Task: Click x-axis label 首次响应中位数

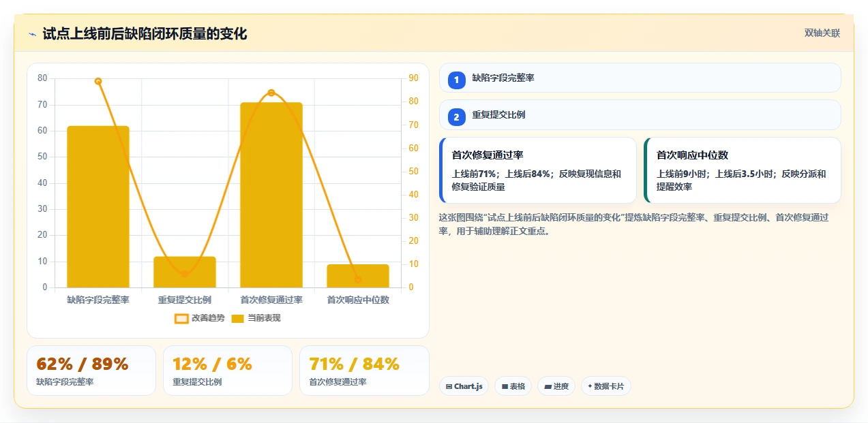Action: tap(358, 300)
